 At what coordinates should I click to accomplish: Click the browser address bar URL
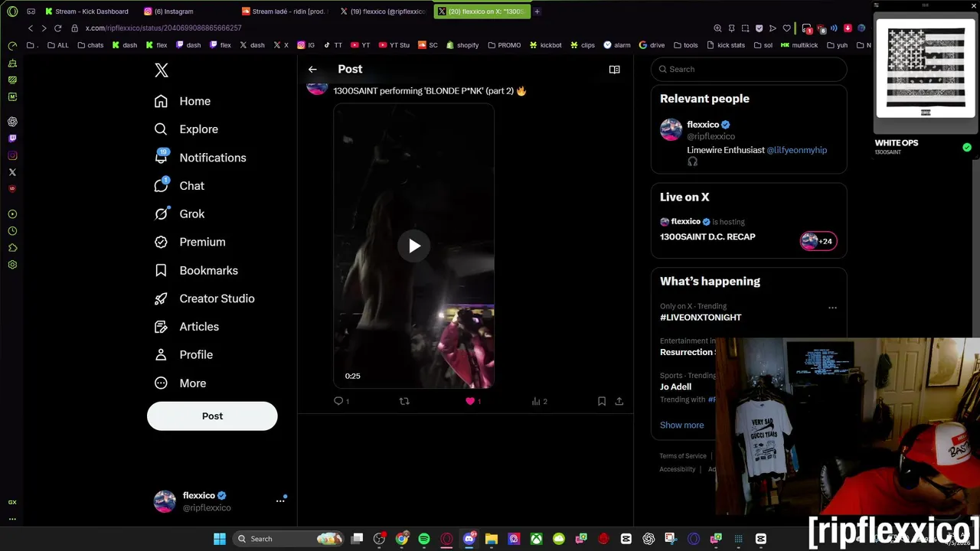coord(163,28)
